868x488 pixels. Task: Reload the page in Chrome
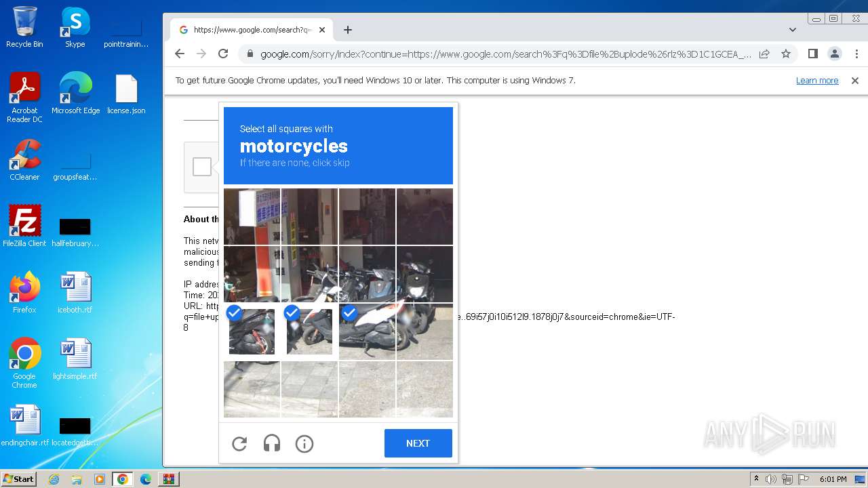(223, 54)
